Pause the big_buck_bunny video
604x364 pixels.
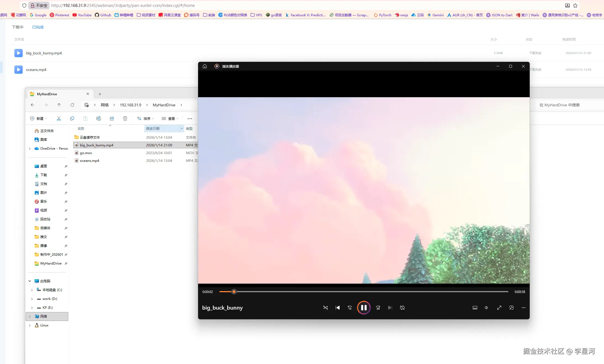click(363, 308)
